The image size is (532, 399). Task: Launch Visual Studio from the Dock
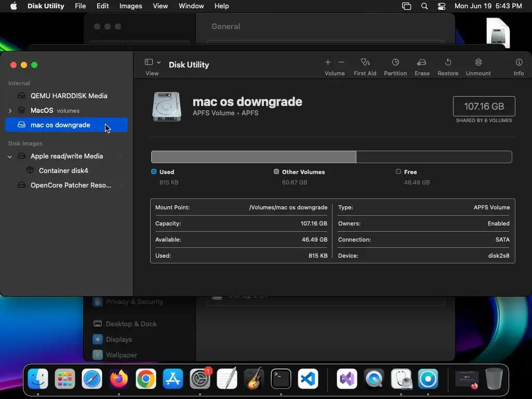[347, 379]
